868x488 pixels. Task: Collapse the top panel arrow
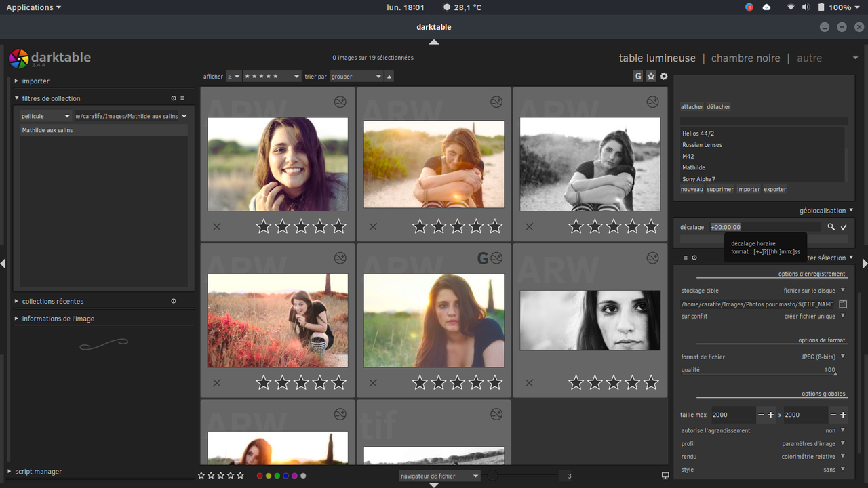(434, 42)
